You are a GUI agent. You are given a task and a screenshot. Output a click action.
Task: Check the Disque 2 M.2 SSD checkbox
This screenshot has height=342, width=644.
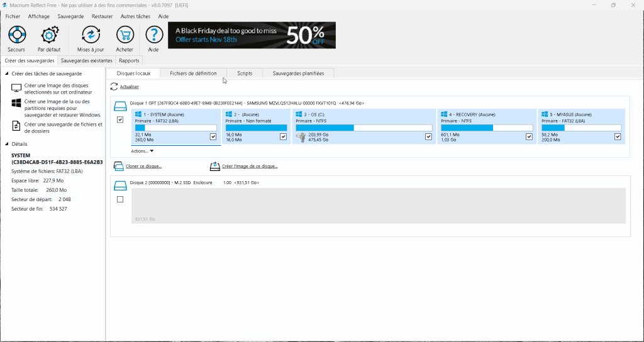[x=120, y=199]
